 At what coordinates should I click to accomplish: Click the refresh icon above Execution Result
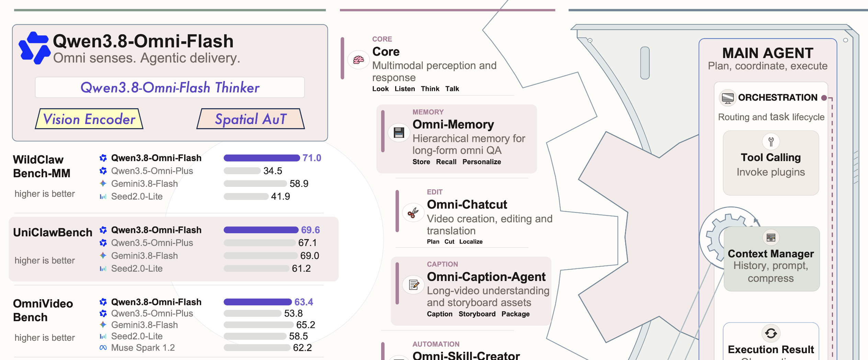point(771,333)
